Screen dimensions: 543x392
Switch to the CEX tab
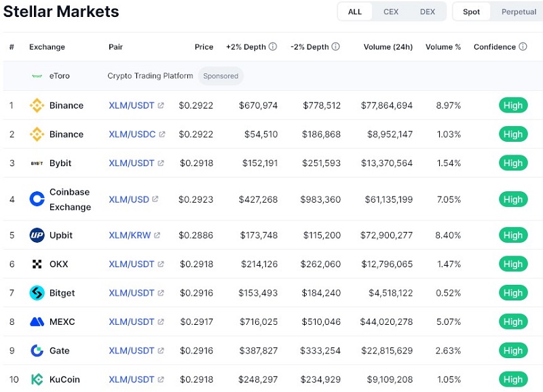coord(391,12)
